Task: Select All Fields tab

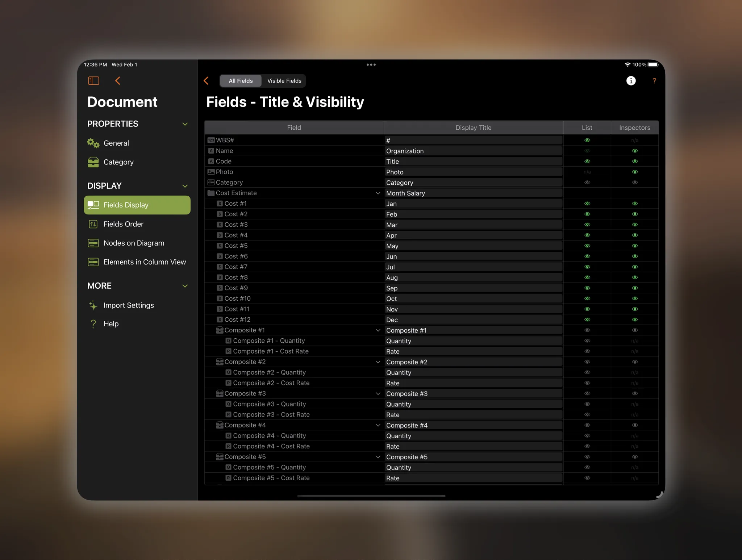Action: (241, 80)
